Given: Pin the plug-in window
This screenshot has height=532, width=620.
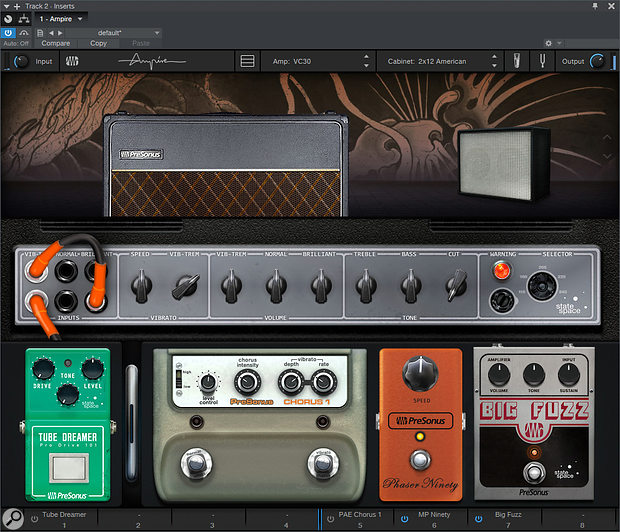Looking at the screenshot, I should (595, 6).
